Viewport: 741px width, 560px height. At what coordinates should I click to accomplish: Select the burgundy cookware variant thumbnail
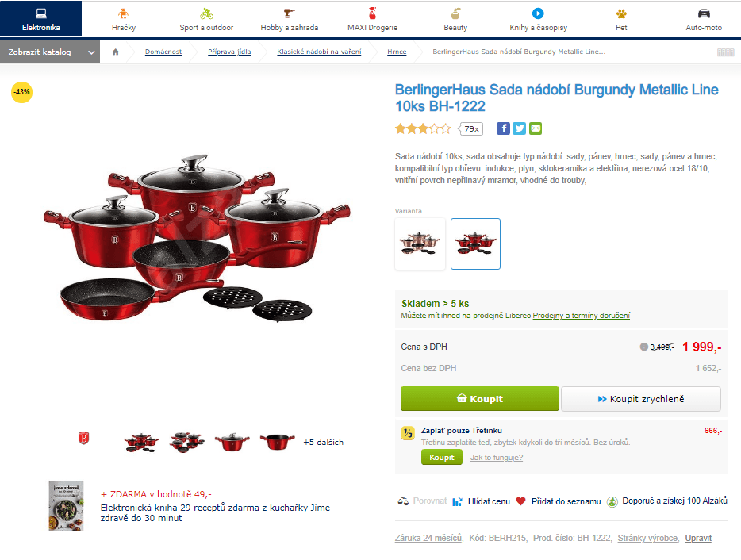[x=475, y=244]
